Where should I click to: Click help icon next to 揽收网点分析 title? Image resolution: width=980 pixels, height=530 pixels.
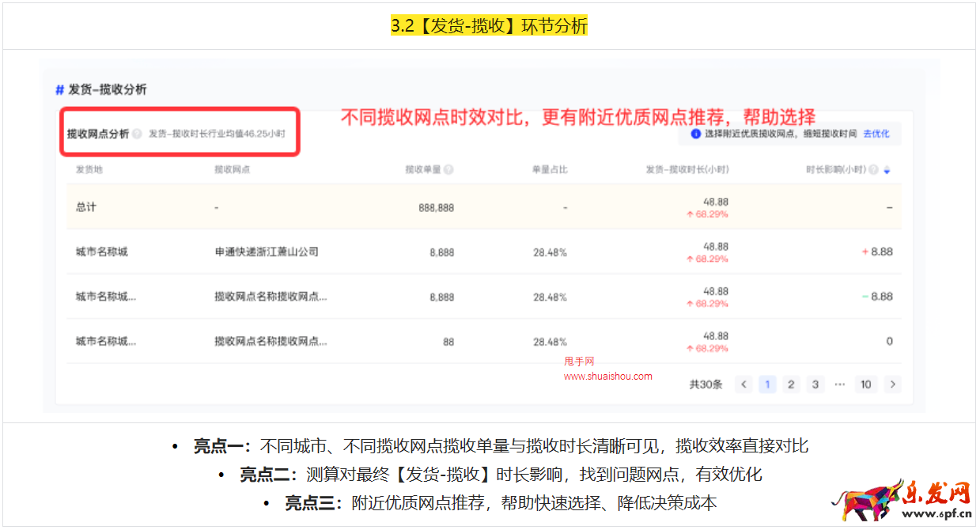[138, 134]
